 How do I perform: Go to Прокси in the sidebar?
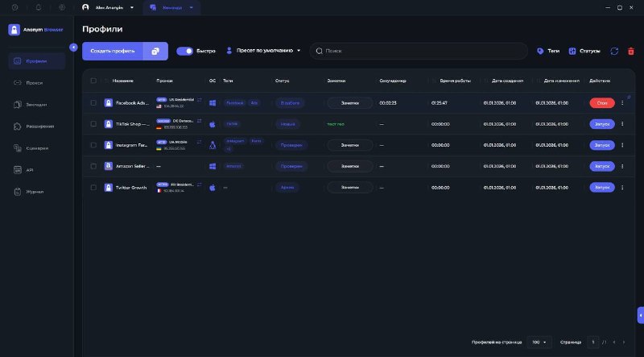pyautogui.click(x=36, y=83)
